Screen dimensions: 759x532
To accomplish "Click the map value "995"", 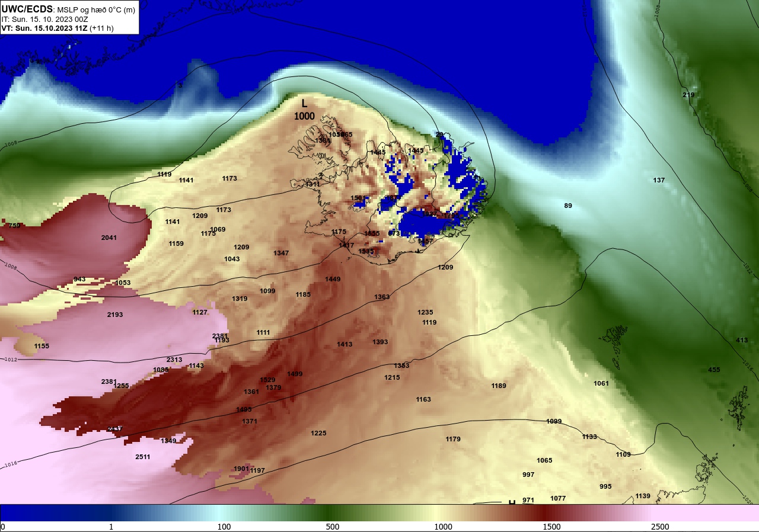I will (605, 486).
